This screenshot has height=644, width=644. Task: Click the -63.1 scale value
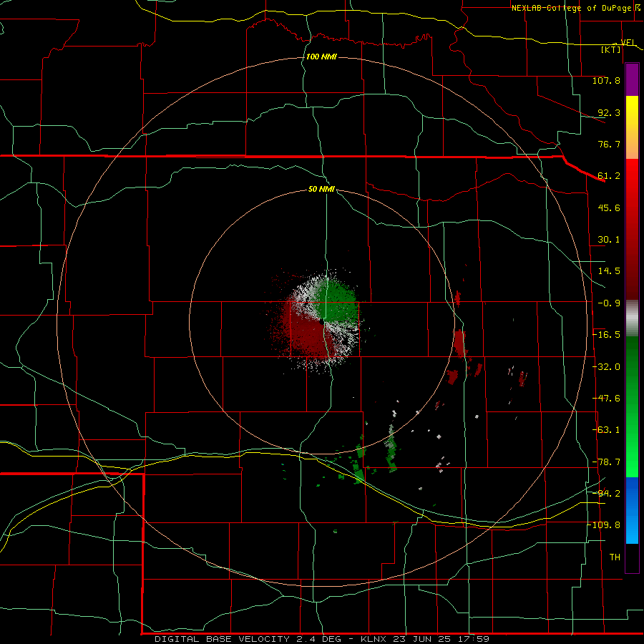[x=606, y=430]
